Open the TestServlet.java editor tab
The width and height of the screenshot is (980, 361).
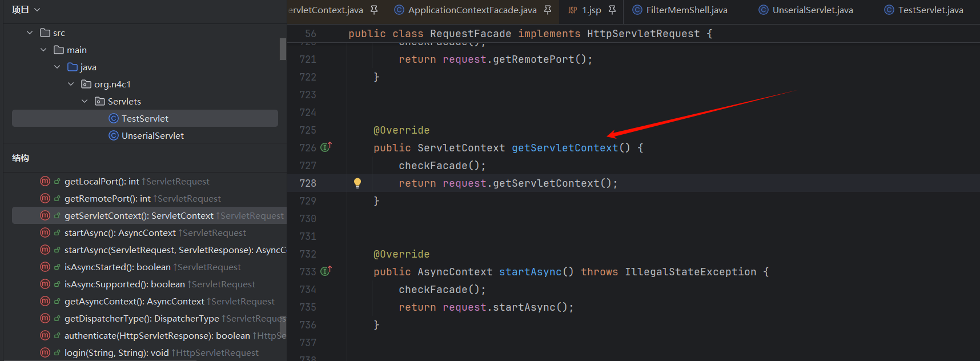tap(930, 10)
